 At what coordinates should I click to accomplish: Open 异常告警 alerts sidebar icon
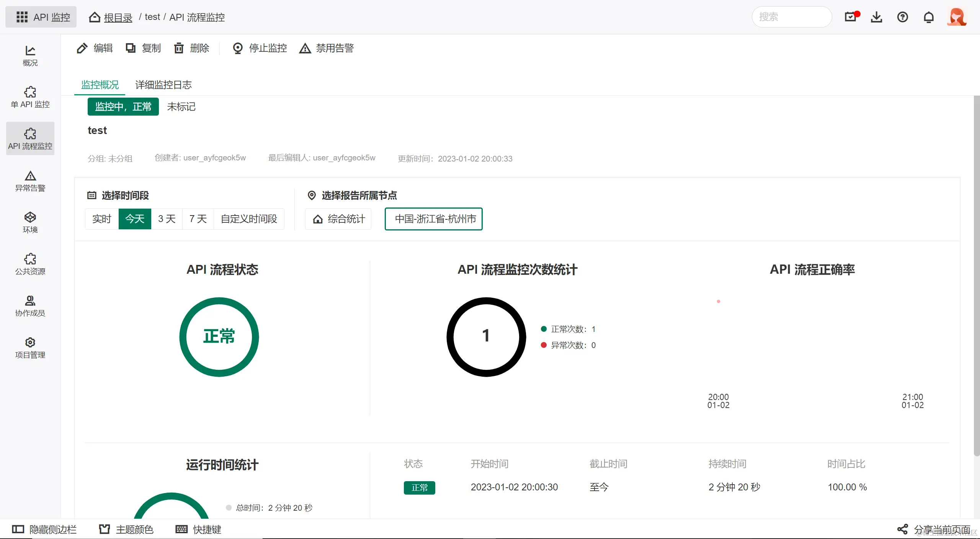click(x=30, y=181)
